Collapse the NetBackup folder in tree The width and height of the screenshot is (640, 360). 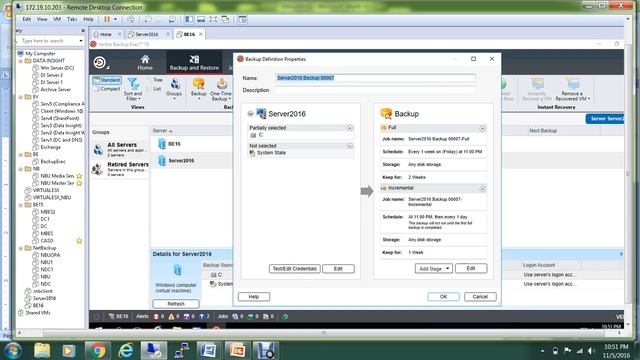tap(20, 248)
